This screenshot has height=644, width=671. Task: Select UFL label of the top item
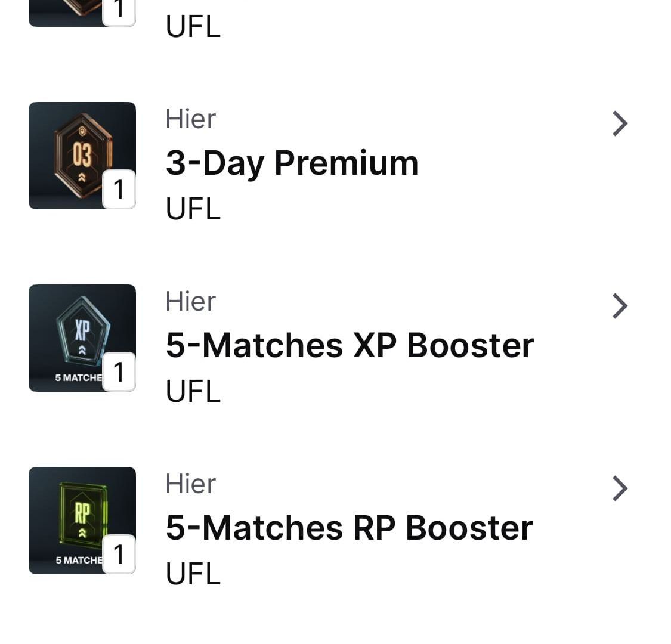point(193,26)
